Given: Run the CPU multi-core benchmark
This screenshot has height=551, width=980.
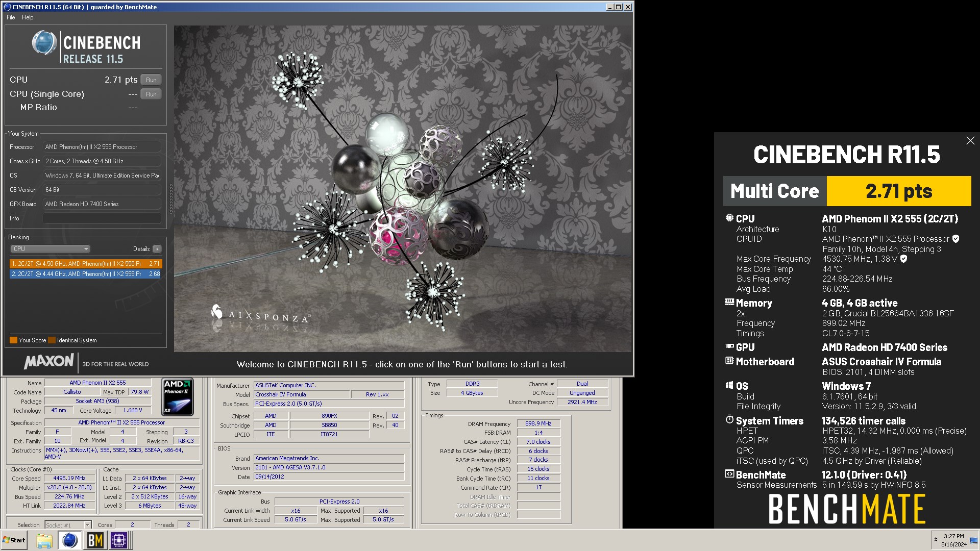Looking at the screenshot, I should (x=151, y=80).
